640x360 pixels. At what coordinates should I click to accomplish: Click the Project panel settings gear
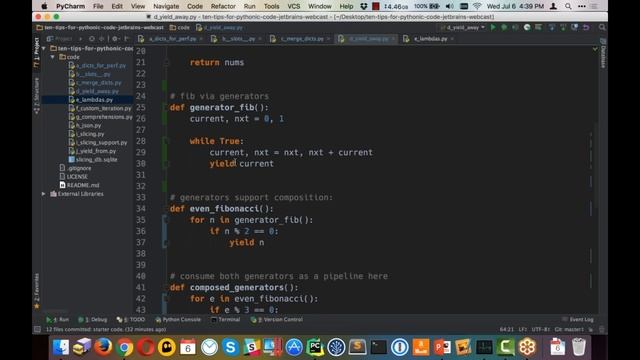[x=115, y=39]
